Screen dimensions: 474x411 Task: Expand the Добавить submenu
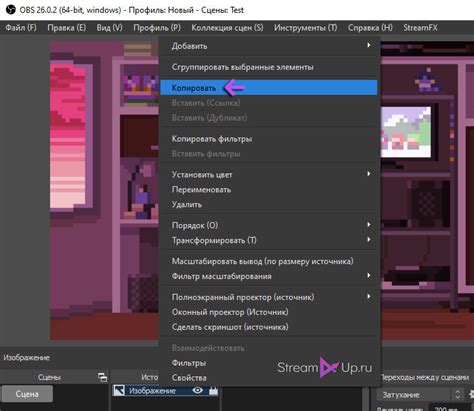(269, 46)
